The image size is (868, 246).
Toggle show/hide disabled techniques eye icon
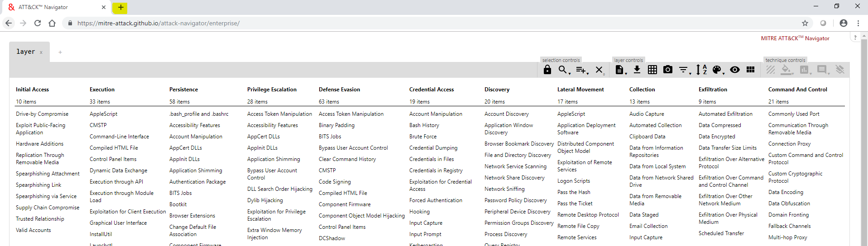pyautogui.click(x=735, y=70)
